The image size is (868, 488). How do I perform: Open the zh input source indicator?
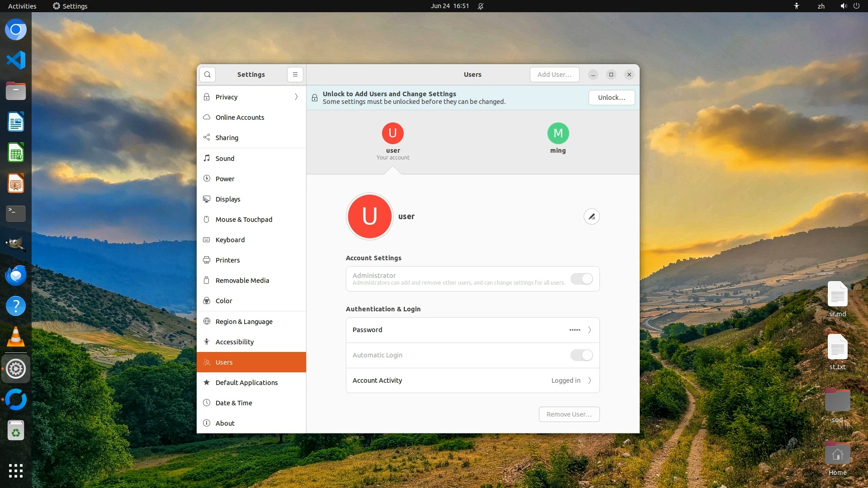821,6
